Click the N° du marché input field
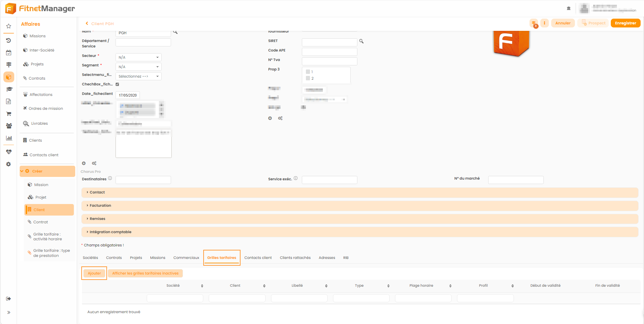 (516, 180)
